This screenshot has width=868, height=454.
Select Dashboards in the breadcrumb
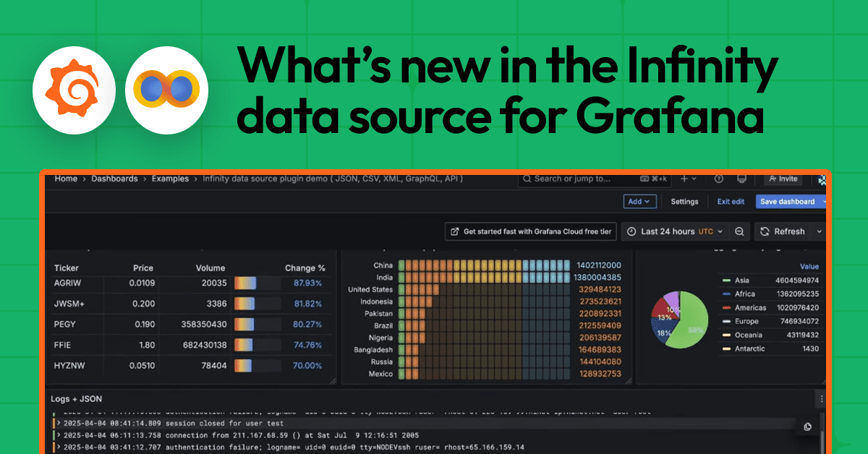(116, 179)
